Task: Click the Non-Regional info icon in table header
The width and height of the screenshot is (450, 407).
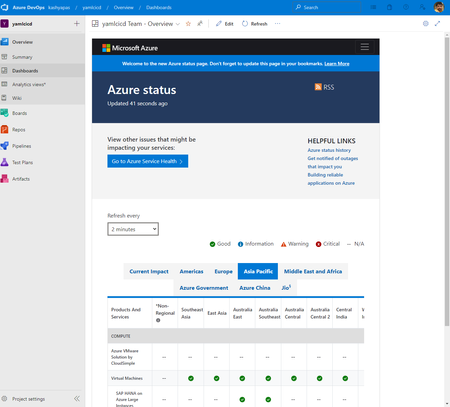Action: point(158,320)
